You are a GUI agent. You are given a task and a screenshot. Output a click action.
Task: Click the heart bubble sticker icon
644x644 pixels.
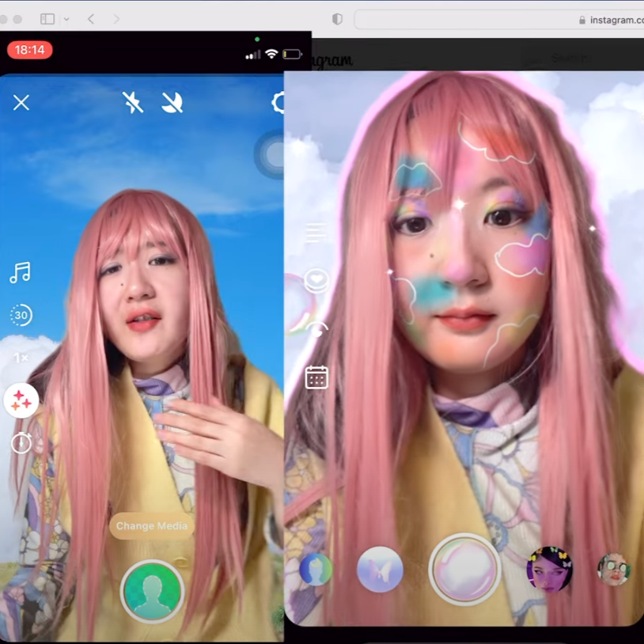click(316, 280)
